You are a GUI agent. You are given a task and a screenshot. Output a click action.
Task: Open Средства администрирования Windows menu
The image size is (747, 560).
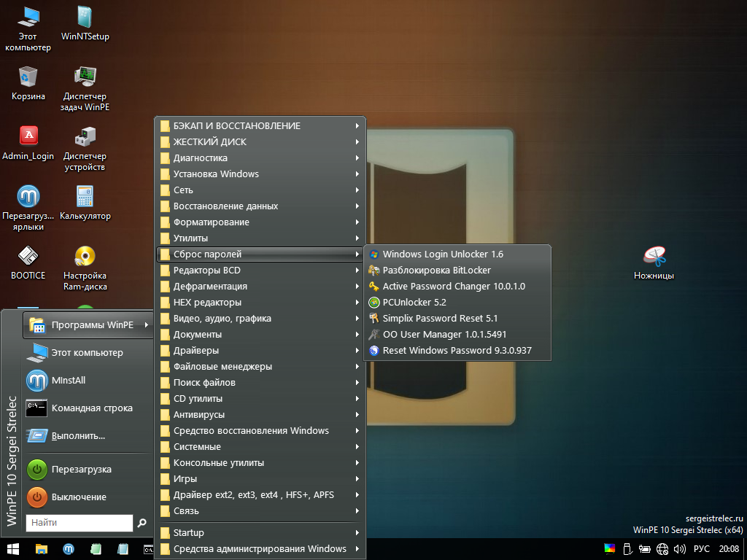pyautogui.click(x=260, y=549)
